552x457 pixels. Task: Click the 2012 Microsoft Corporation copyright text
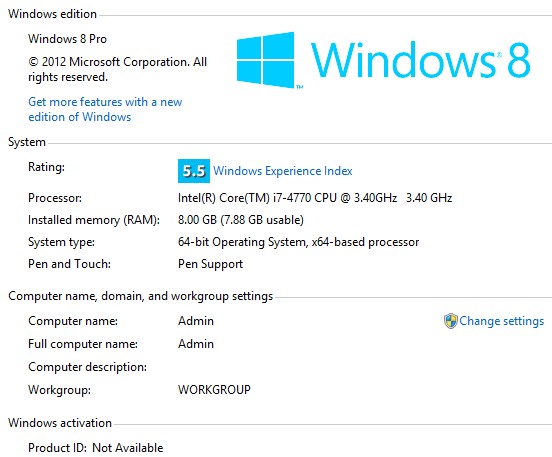pos(118,69)
